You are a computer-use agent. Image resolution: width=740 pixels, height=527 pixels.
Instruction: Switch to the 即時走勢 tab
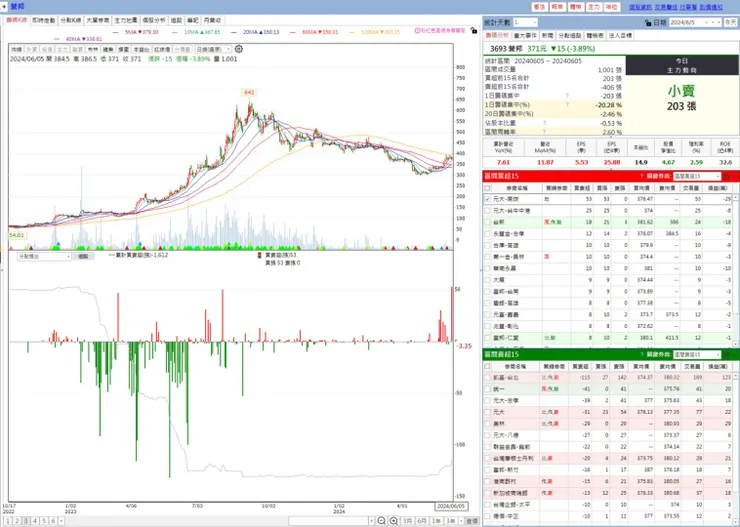point(43,20)
